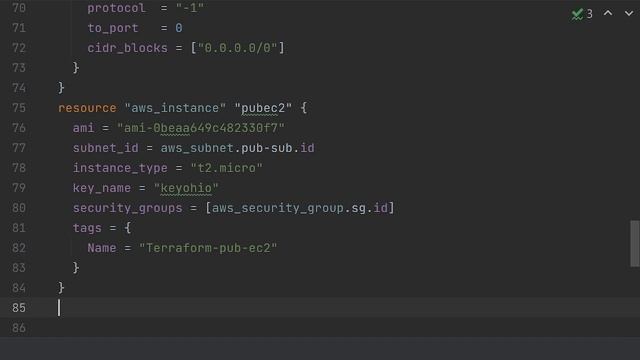Click "aws_instance" string on line 75
The width and height of the screenshot is (640, 360).
[x=175, y=108]
